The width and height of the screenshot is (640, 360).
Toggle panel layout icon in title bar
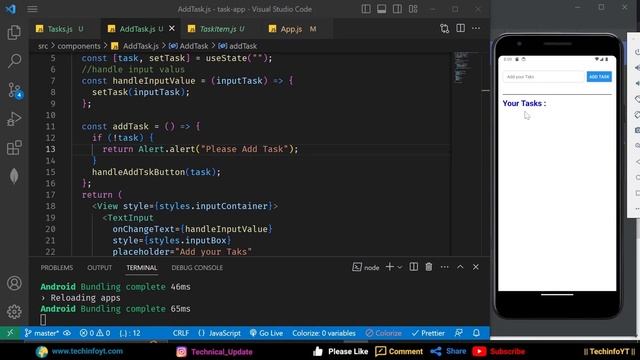click(x=382, y=9)
